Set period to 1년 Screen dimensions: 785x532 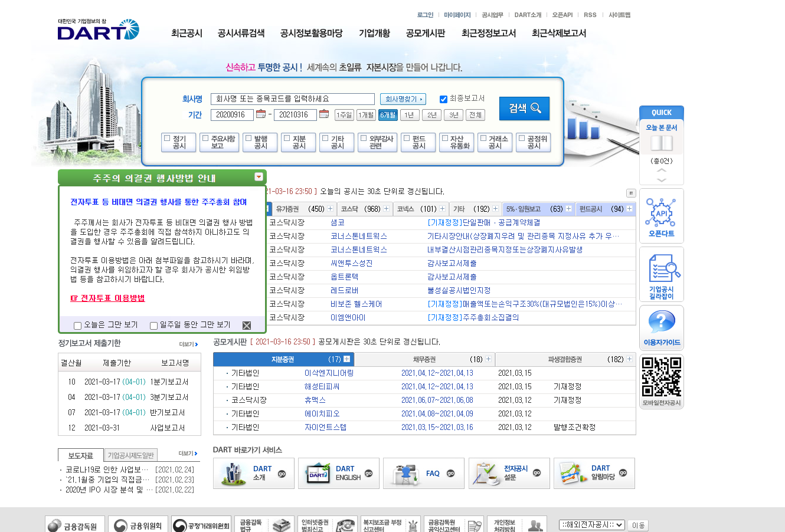[410, 115]
